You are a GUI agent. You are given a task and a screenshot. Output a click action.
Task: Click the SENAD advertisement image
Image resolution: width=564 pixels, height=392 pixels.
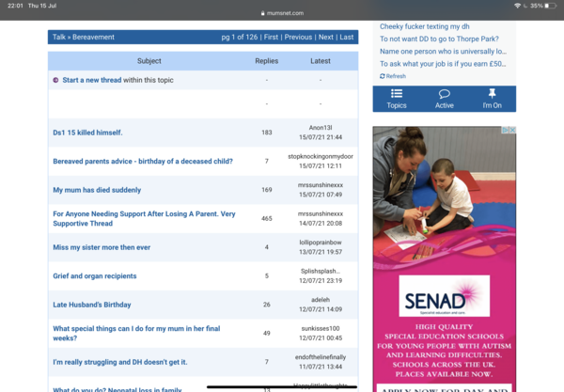click(444, 259)
